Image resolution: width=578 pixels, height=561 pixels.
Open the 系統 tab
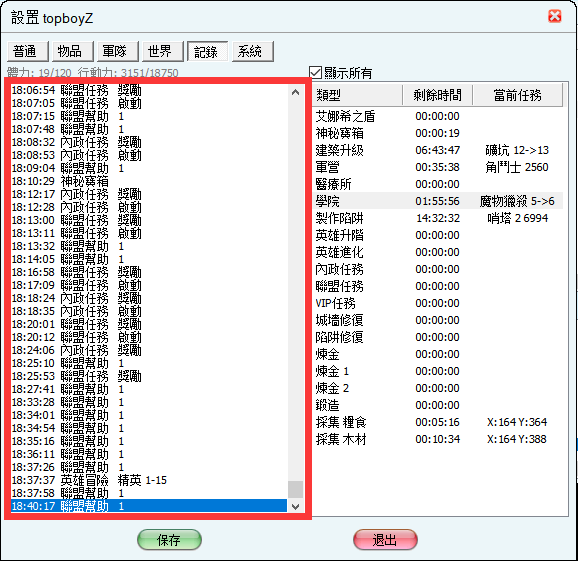[x=253, y=51]
